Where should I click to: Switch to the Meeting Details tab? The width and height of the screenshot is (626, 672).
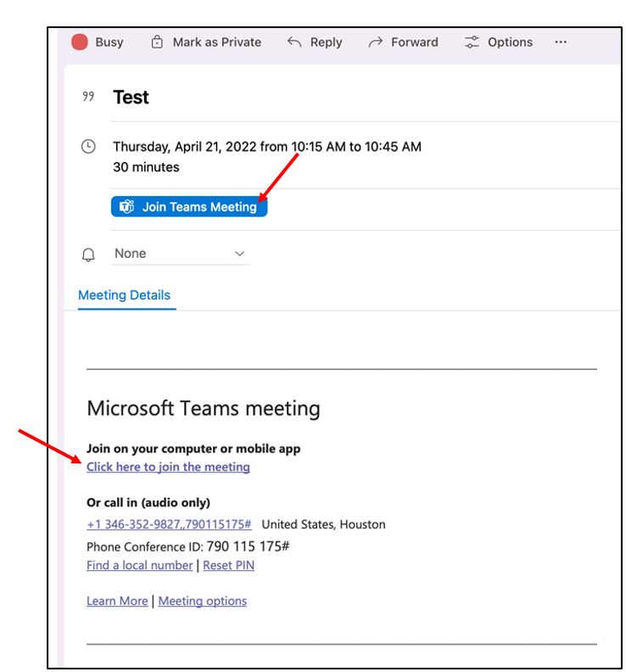125,295
